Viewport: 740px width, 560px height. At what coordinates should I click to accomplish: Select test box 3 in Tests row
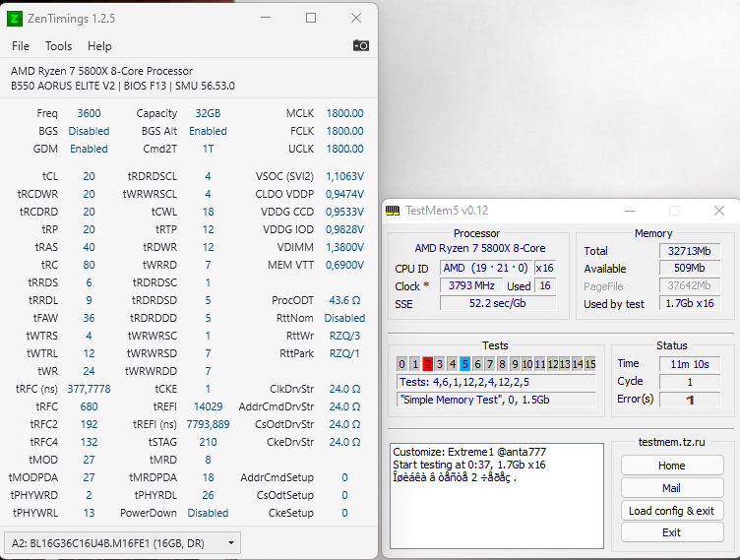click(440, 364)
